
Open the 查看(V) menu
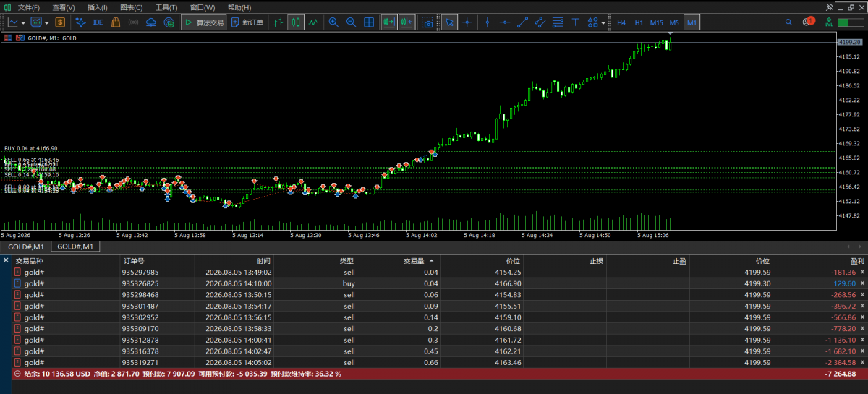[64, 7]
